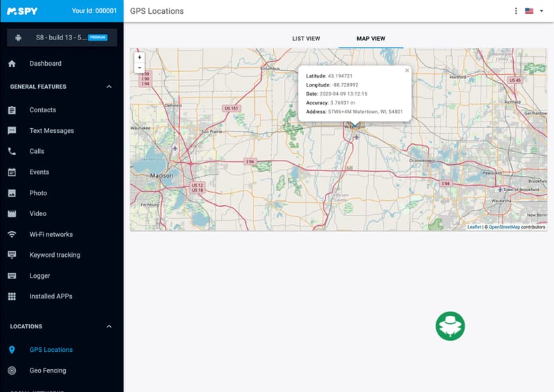This screenshot has width=554, height=392.
Task: Open the Calls section
Action: tap(37, 151)
